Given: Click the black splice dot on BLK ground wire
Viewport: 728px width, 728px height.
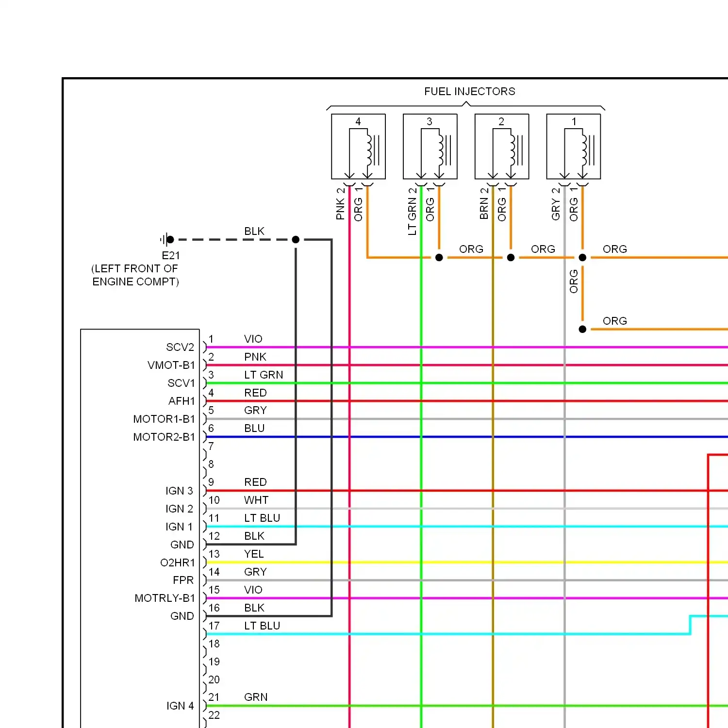Looking at the screenshot, I should click(x=296, y=239).
